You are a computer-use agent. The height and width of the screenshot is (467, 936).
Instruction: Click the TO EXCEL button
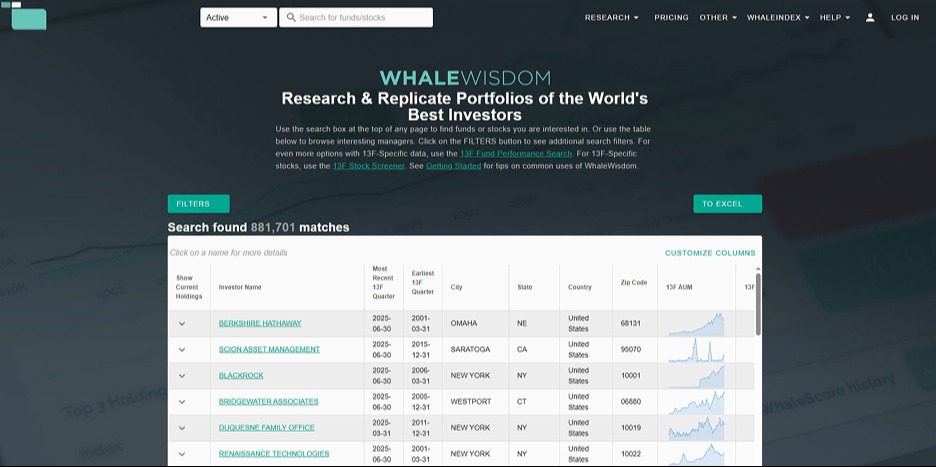click(727, 204)
